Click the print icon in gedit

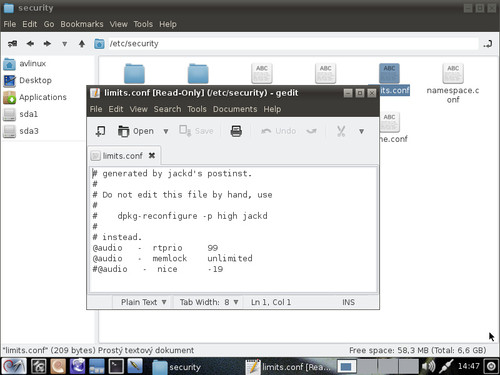[236, 131]
